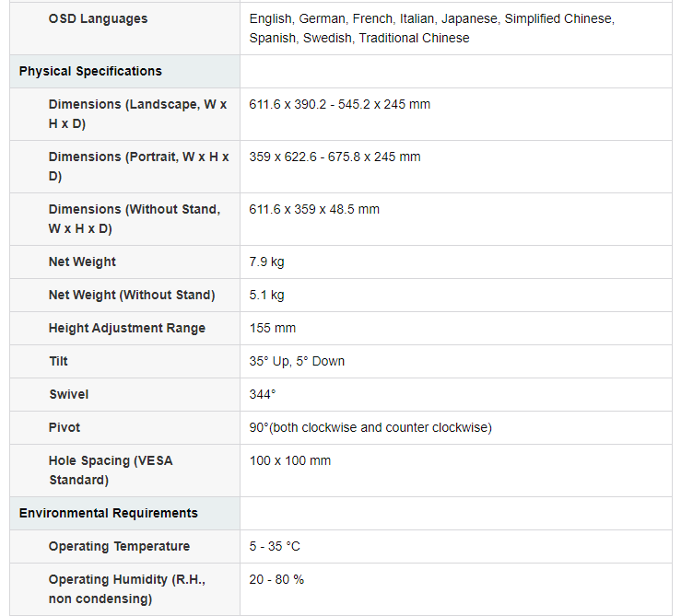The height and width of the screenshot is (616, 681).
Task: Select the Operating Temperature label
Action: click(x=119, y=546)
